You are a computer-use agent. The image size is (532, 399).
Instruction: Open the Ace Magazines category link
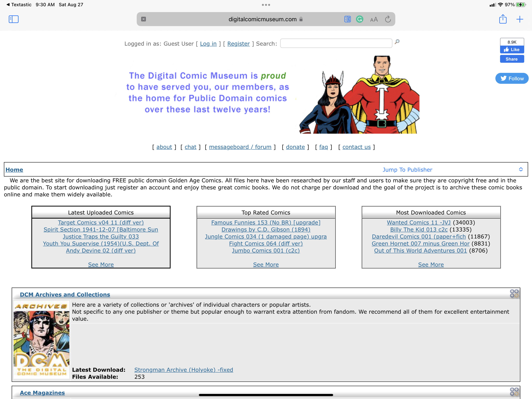[42, 393]
